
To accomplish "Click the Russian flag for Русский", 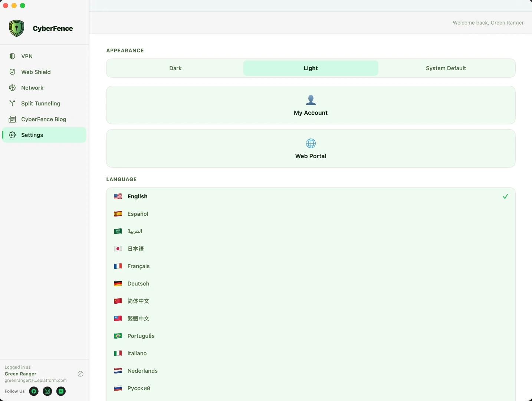I will click(118, 388).
